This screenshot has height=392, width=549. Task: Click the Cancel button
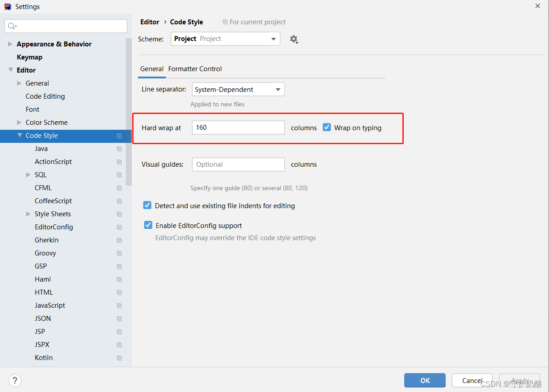click(x=472, y=380)
